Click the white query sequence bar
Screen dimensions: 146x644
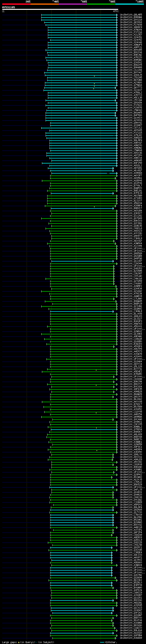60,9
